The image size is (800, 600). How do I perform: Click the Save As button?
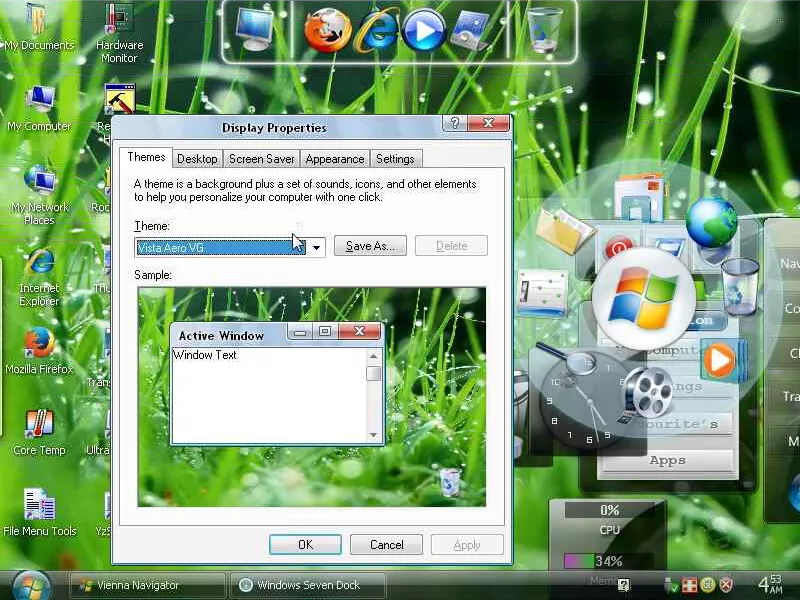(x=370, y=246)
